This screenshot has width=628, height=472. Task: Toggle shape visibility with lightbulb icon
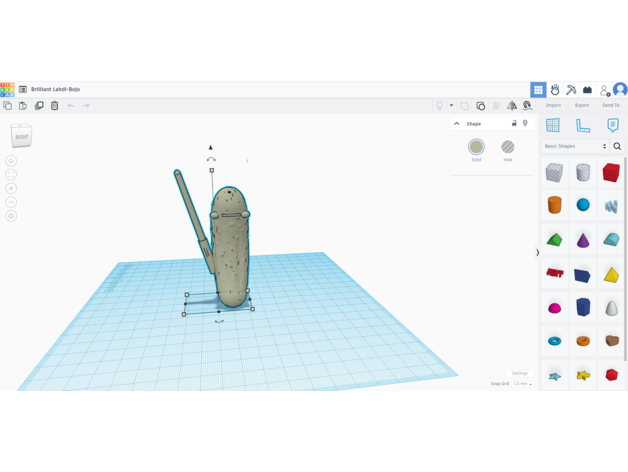525,124
